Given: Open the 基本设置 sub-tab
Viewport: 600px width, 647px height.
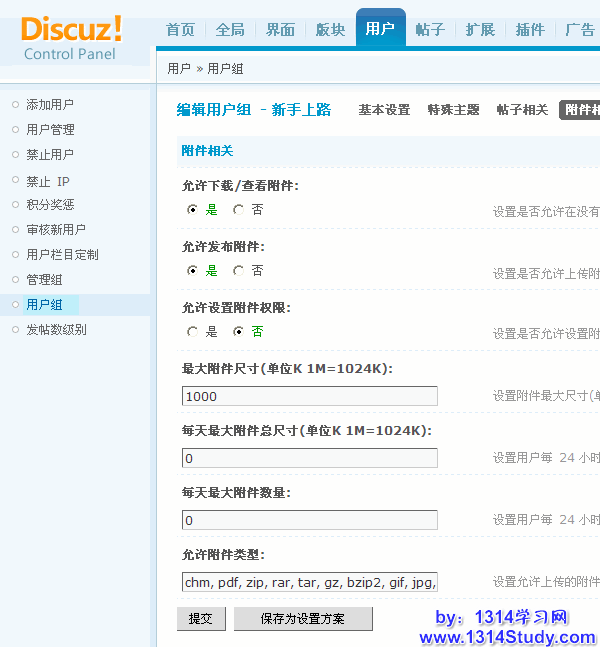Looking at the screenshot, I should click(x=384, y=110).
